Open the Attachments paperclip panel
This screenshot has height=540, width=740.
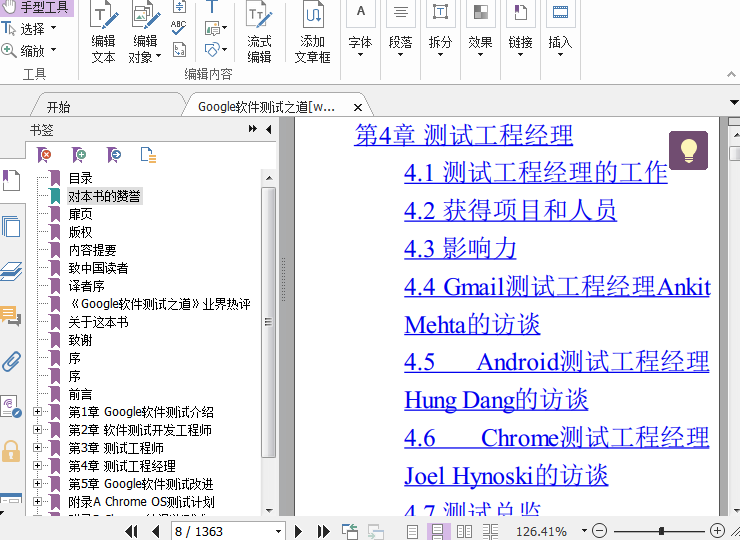pyautogui.click(x=11, y=361)
